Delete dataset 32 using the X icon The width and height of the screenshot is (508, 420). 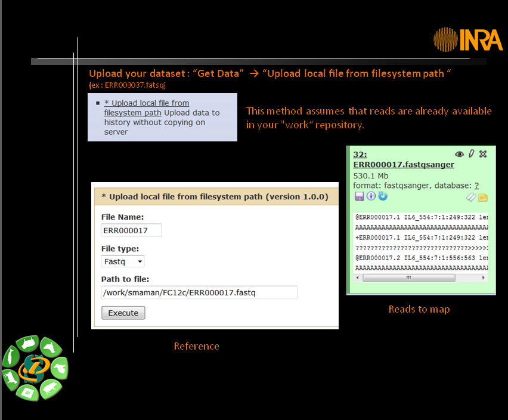coord(483,154)
